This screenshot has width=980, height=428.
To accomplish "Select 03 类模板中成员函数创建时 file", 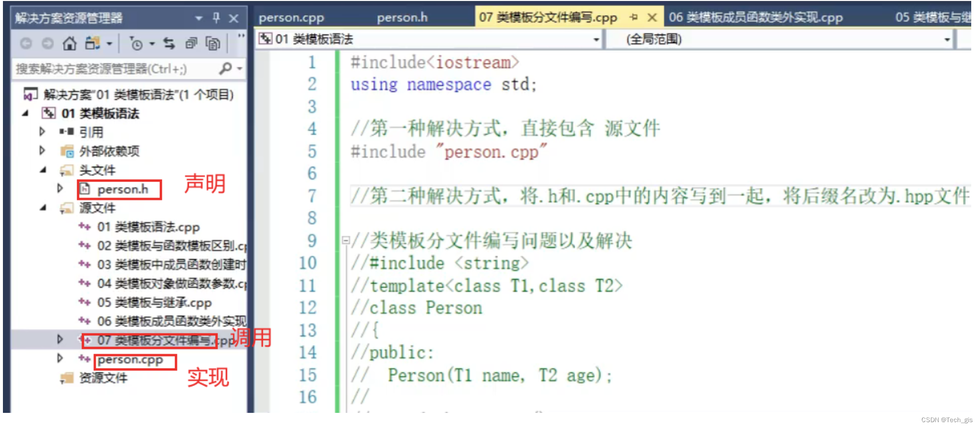I will point(172,265).
